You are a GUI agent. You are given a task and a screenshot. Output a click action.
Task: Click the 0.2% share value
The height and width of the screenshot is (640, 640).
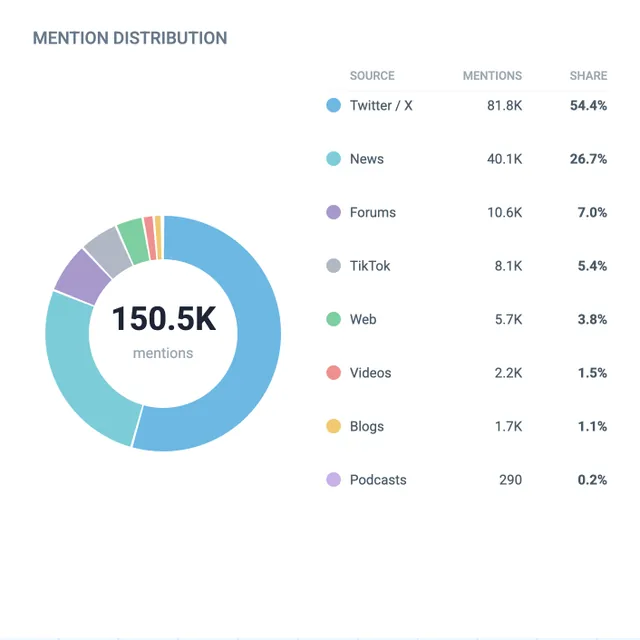pyautogui.click(x=592, y=480)
